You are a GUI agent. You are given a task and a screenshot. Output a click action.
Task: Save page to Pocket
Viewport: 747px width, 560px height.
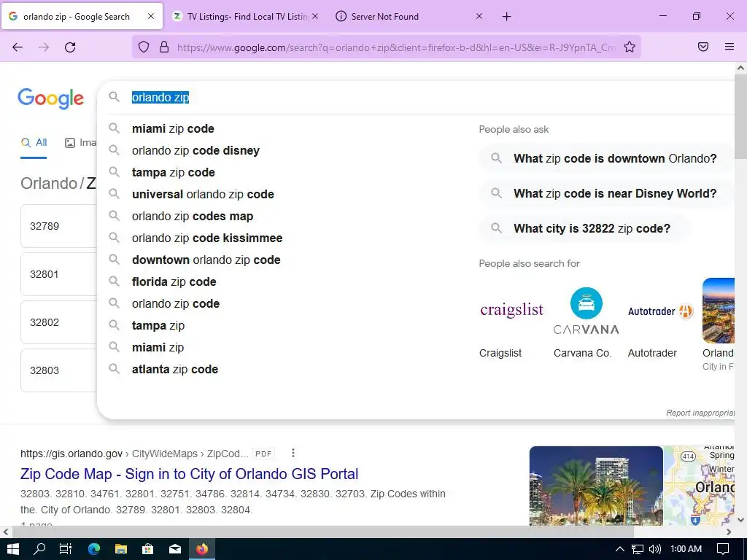pos(703,47)
